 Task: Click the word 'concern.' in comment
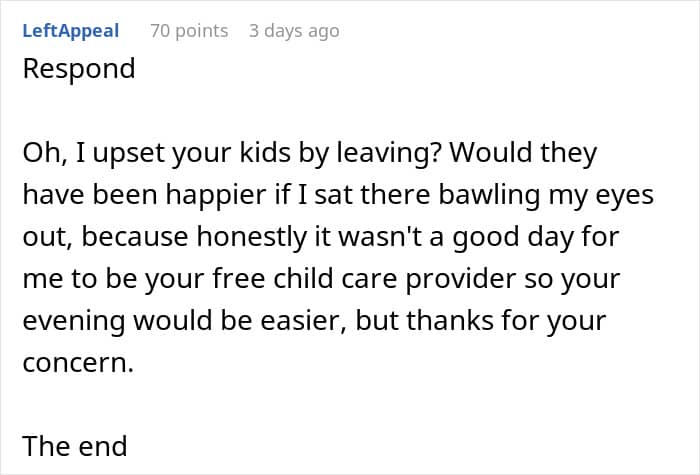[x=78, y=363]
